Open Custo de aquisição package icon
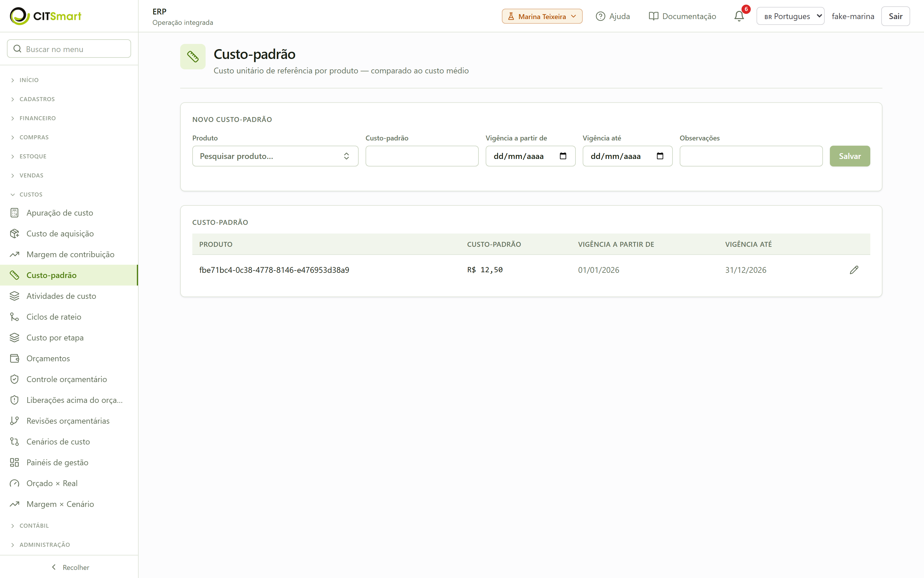924x578 pixels. tap(14, 234)
